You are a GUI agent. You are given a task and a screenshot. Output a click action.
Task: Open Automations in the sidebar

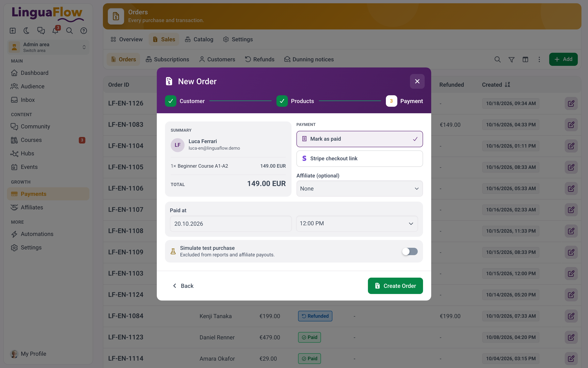point(48,234)
